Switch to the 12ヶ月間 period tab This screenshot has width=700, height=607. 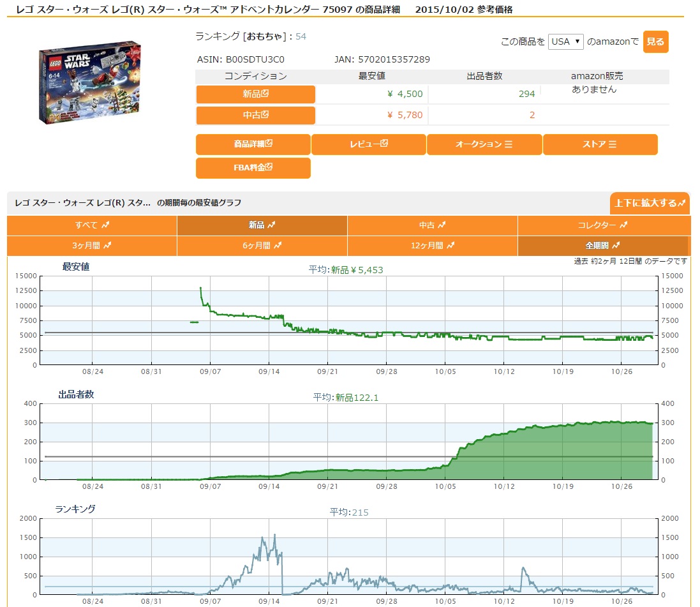click(432, 246)
